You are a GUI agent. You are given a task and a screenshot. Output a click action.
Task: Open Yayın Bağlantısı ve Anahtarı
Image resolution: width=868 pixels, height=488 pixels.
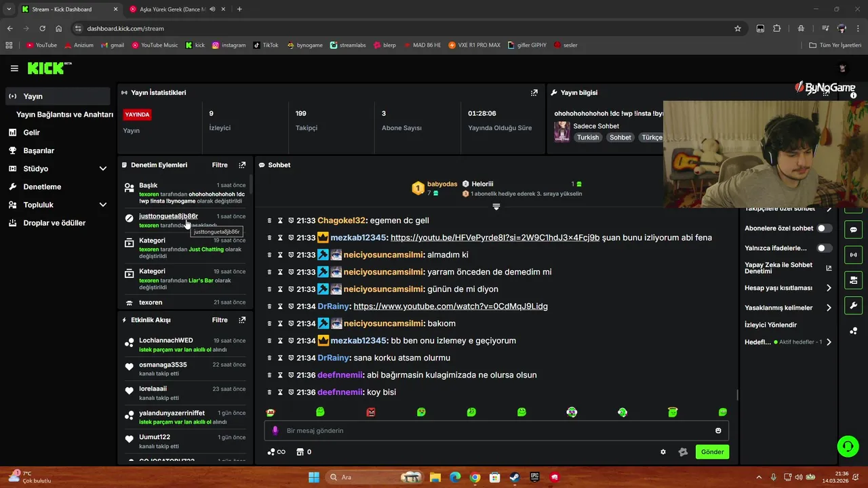tap(64, 115)
